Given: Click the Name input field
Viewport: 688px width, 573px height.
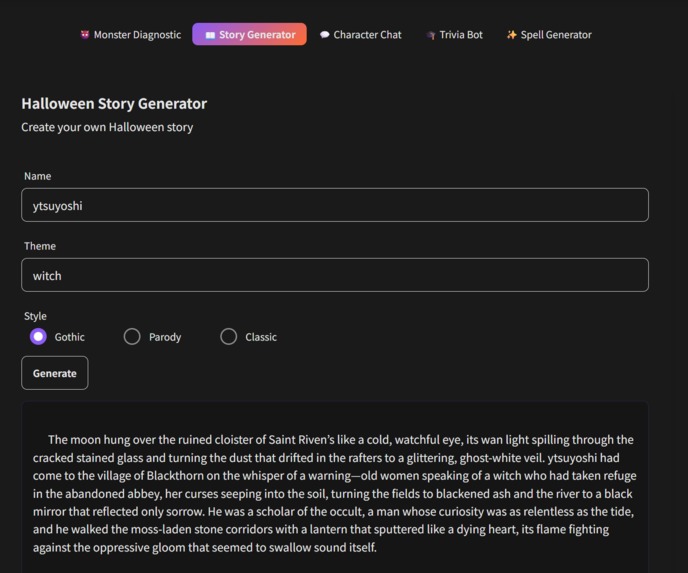Looking at the screenshot, I should click(335, 205).
